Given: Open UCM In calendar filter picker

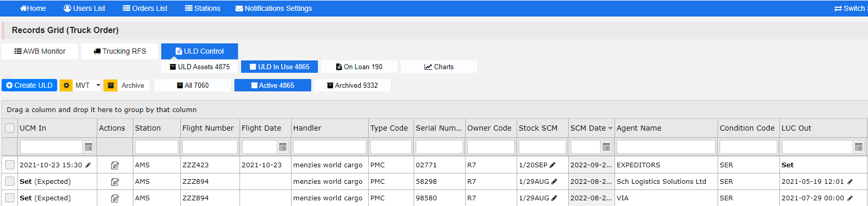Looking at the screenshot, I should [x=89, y=147].
